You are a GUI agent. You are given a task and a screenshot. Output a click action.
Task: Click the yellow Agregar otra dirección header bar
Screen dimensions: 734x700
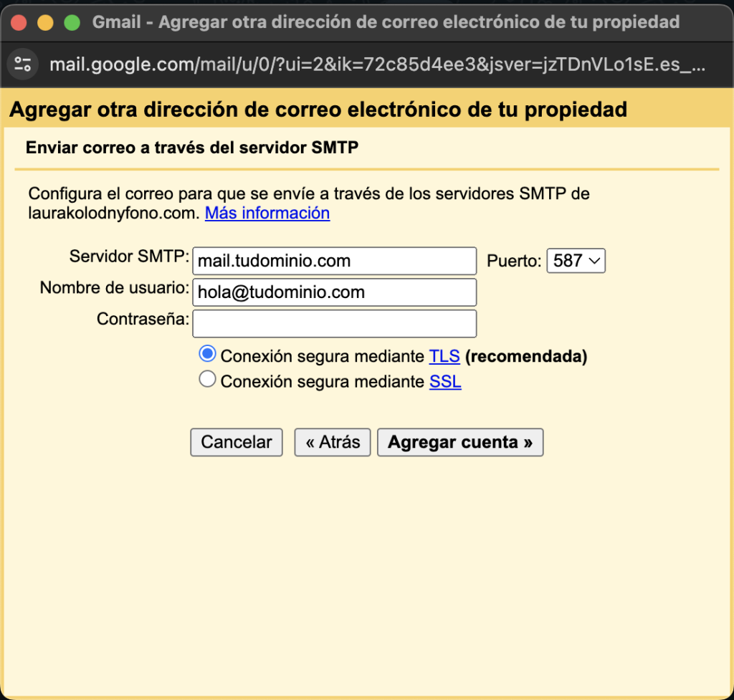pos(318,110)
